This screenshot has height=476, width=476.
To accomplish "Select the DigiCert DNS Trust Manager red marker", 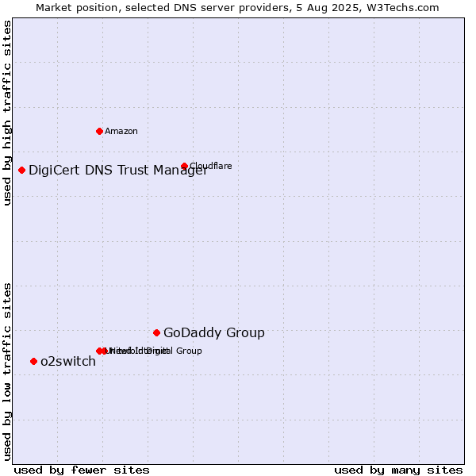I will (x=21, y=170).
